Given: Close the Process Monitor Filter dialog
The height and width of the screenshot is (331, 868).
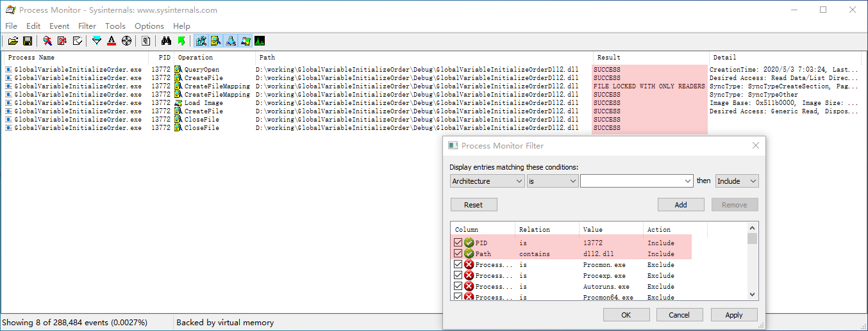Looking at the screenshot, I should [755, 146].
